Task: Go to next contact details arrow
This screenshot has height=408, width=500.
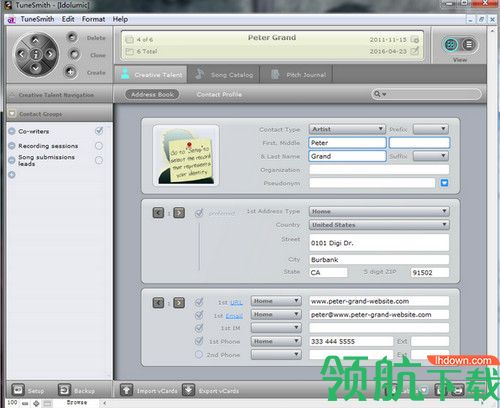Action: tap(179, 302)
